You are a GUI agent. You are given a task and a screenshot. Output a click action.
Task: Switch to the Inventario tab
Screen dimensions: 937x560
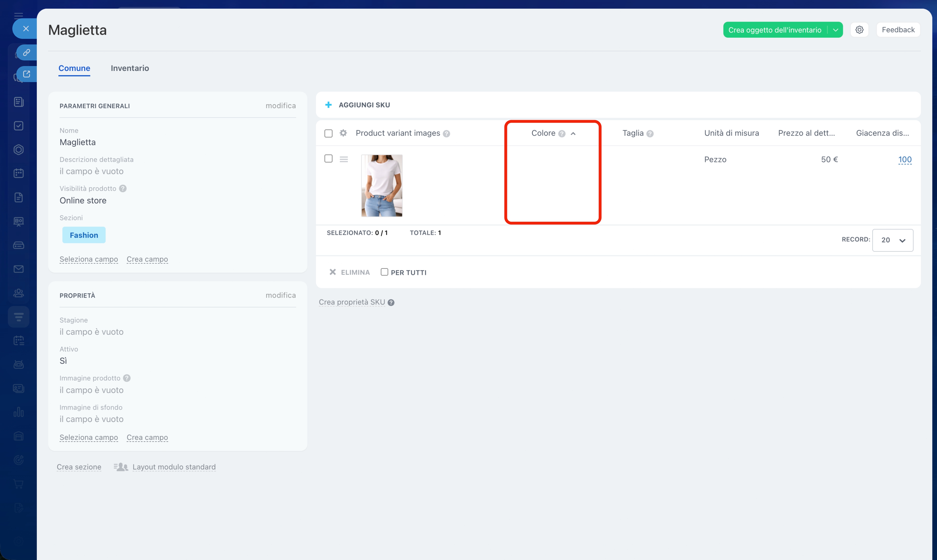pyautogui.click(x=129, y=68)
